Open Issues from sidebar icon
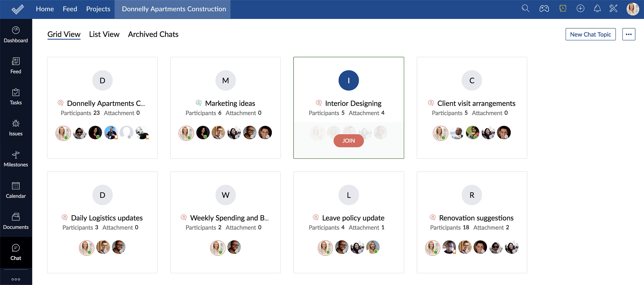Screen dimensions: 644x285 [16, 127]
